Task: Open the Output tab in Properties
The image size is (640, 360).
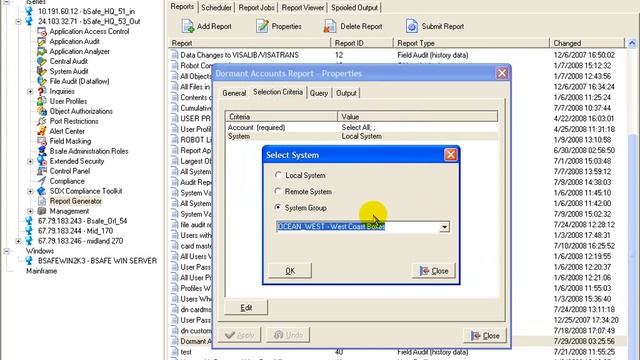Action: pyautogui.click(x=346, y=93)
